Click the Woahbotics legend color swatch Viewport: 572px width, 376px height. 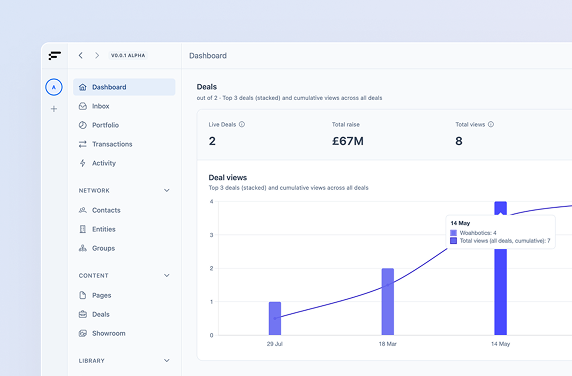coord(453,233)
